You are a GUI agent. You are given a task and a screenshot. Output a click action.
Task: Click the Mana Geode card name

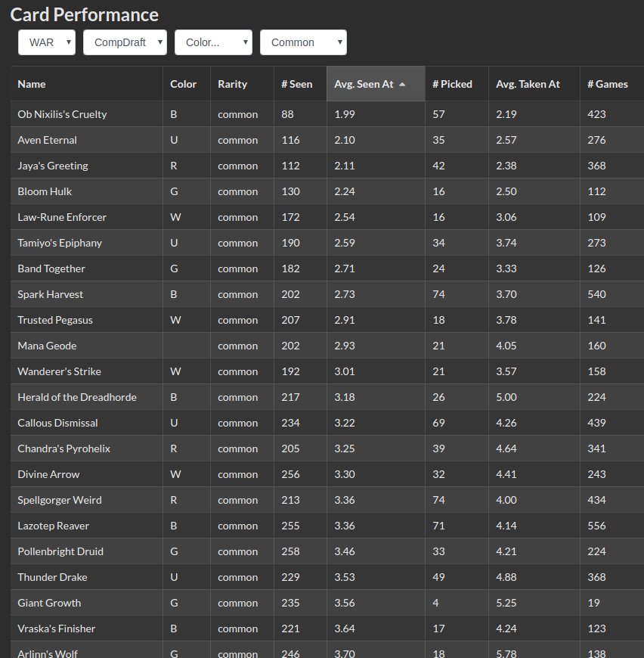click(x=47, y=346)
